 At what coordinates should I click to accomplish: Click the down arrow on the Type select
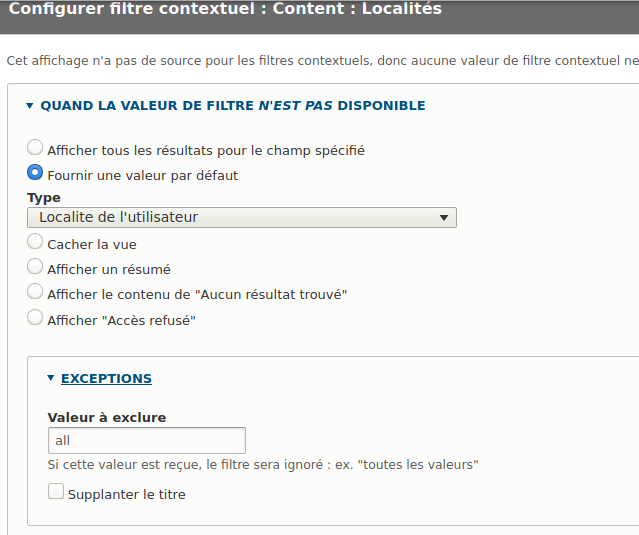click(444, 217)
